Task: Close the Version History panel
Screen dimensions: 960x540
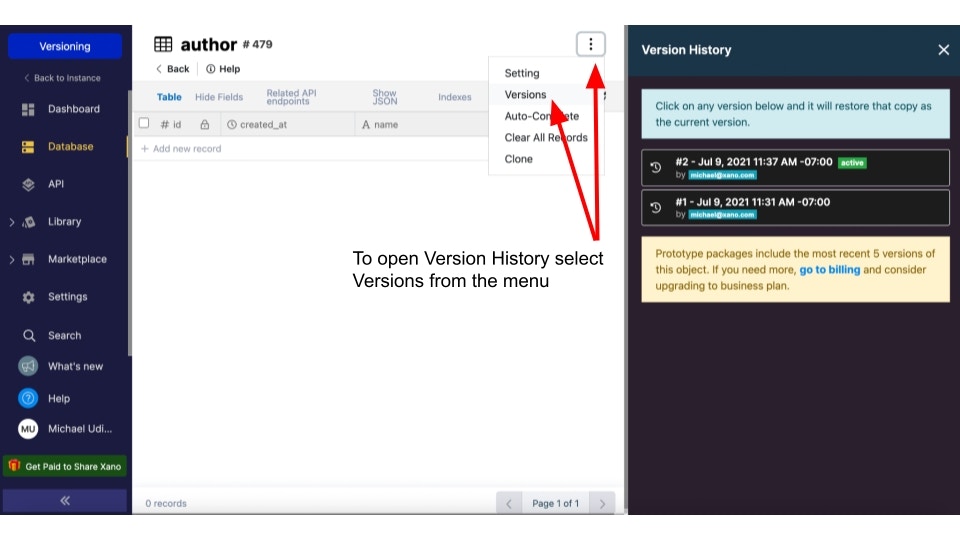Action: tap(943, 50)
